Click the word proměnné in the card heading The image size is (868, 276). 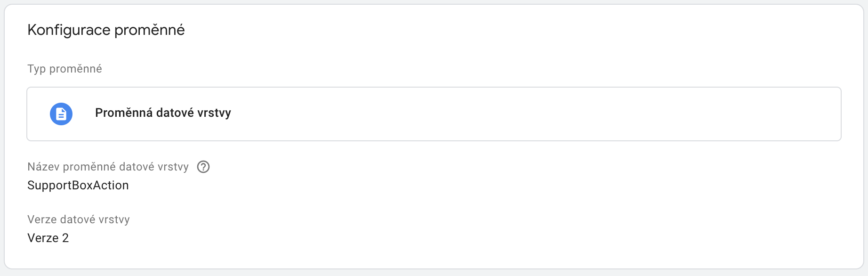click(150, 30)
